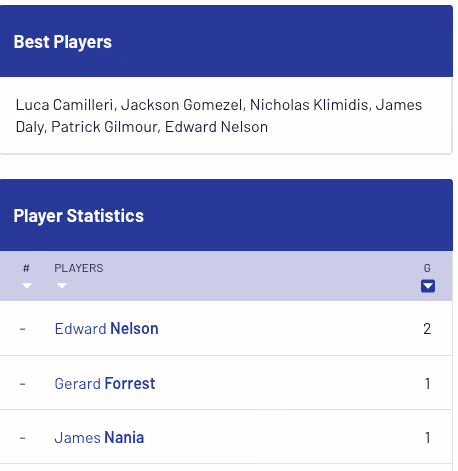This screenshot has width=458, height=471.
Task: Select the jersey number dash beside Edward Nelson
Action: (x=22, y=329)
